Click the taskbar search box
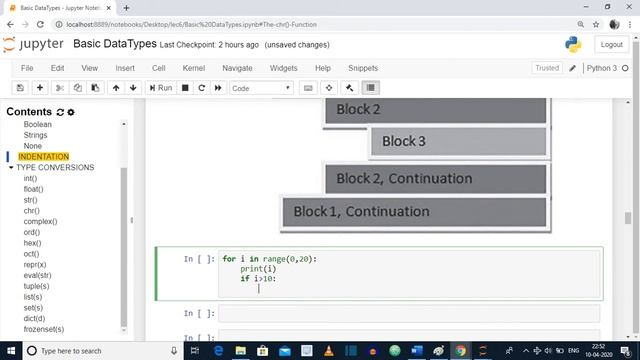The image size is (640, 360). [102, 351]
